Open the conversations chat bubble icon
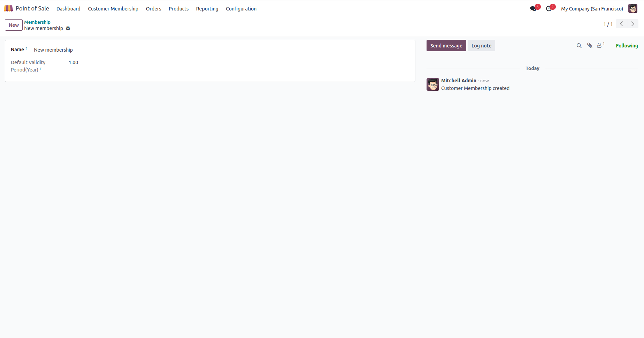Viewport: 644px width, 338px height. pyautogui.click(x=533, y=9)
